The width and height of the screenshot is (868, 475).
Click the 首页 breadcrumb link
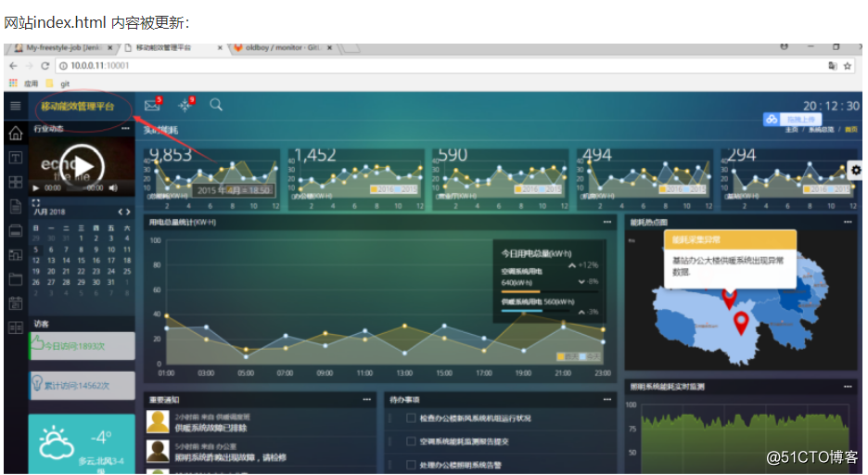tap(850, 130)
